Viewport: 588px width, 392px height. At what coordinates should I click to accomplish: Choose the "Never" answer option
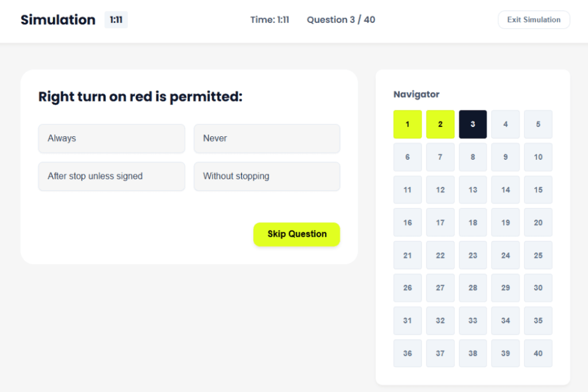[x=267, y=139]
